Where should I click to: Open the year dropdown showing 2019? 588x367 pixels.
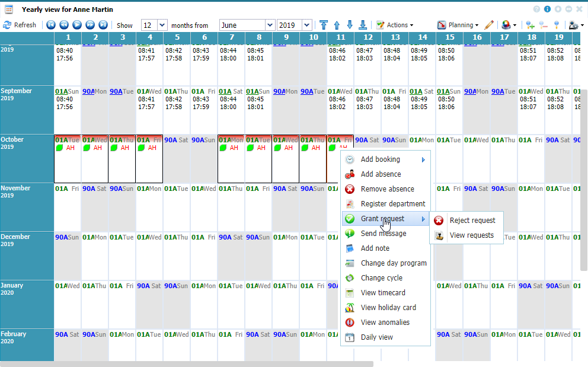(x=306, y=25)
